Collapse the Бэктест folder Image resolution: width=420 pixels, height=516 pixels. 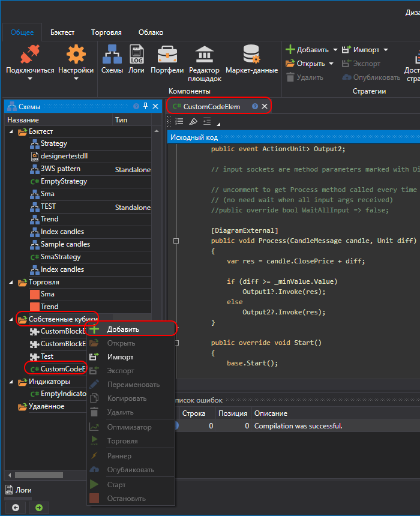coord(11,131)
